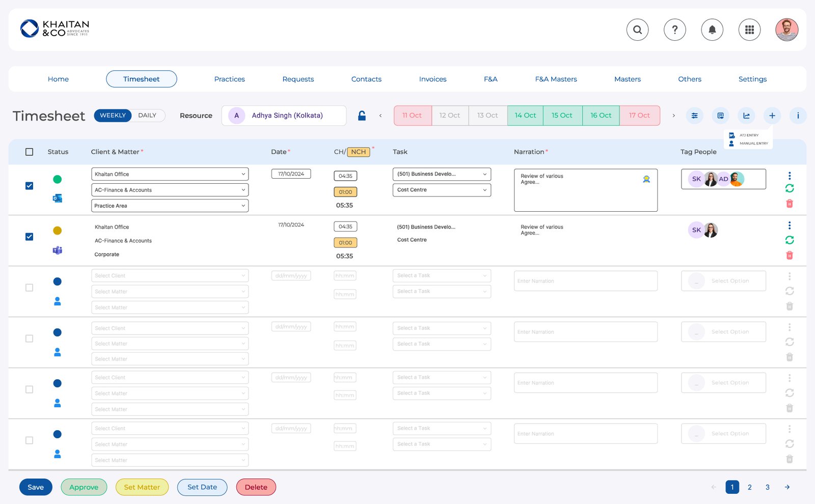Viewport: 815px width, 504px height.
Task: Open three-dot menu for first Khaitan Office row
Action: (790, 176)
